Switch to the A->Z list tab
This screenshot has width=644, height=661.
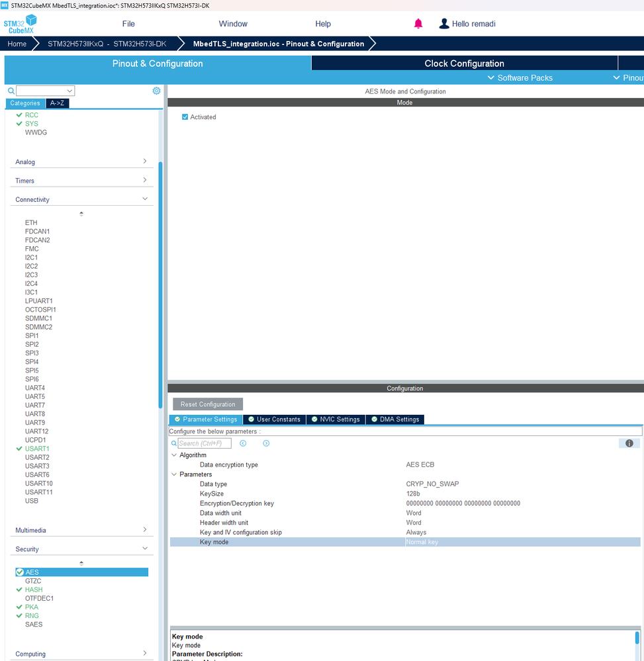(x=57, y=103)
